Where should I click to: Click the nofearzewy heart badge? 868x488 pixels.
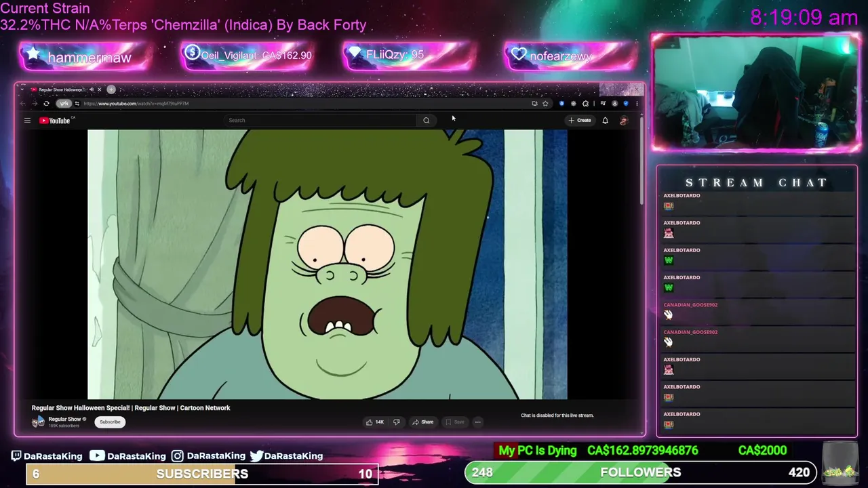[x=570, y=56]
